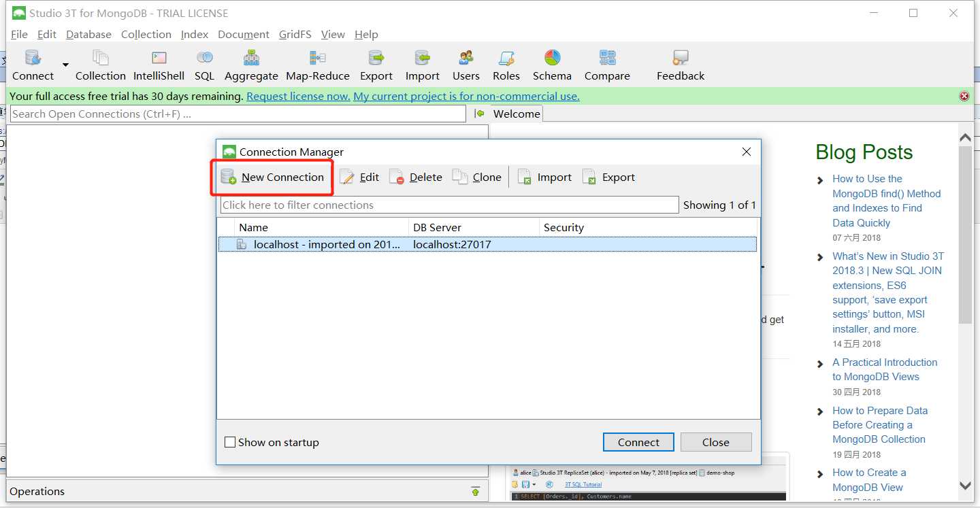Open the Compare tool

point(607,65)
